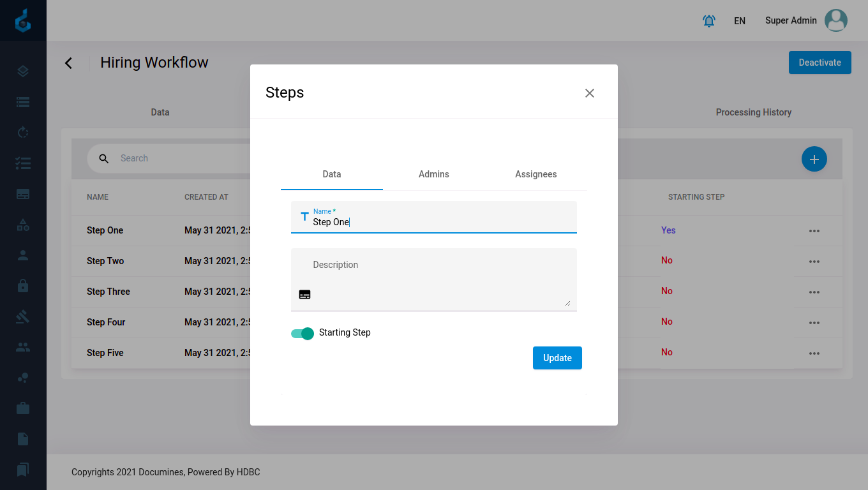Open the gavel icon in sidebar
Image resolution: width=868 pixels, height=490 pixels.
(23, 316)
